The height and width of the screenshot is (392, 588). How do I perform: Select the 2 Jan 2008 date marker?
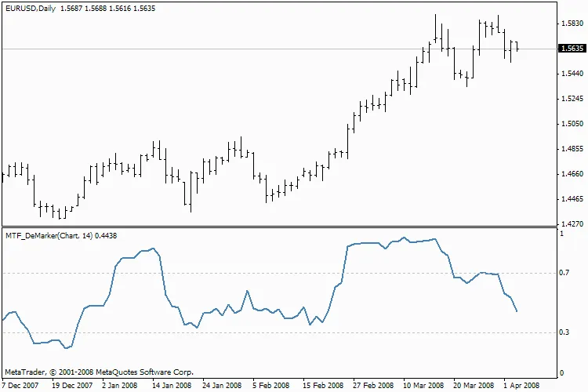click(x=122, y=386)
